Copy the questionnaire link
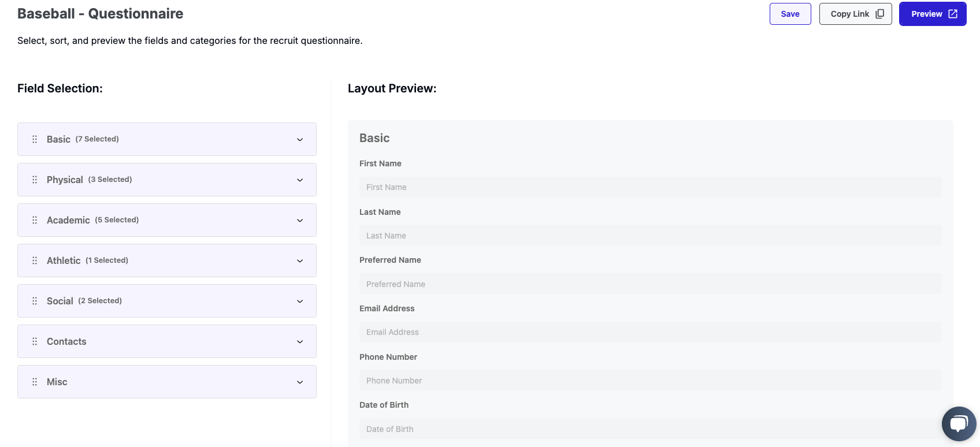This screenshot has height=447, width=980. coord(855,14)
